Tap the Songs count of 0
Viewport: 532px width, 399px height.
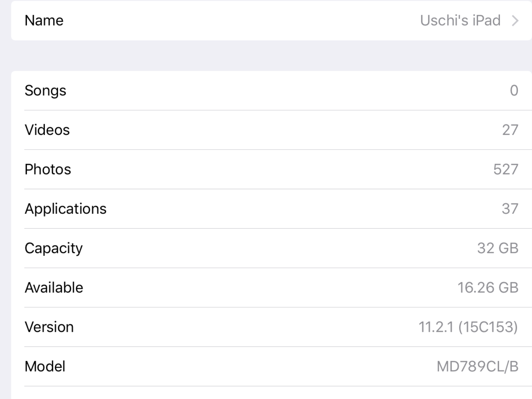point(514,91)
